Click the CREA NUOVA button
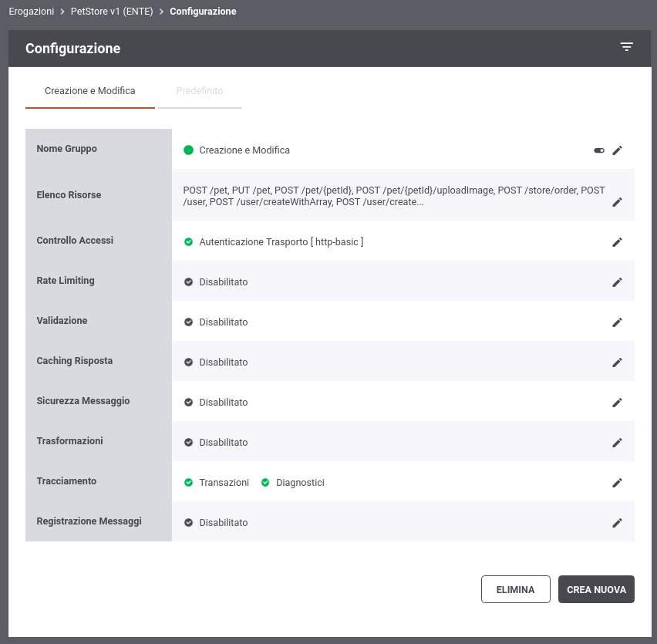The width and height of the screenshot is (657, 644). point(596,589)
